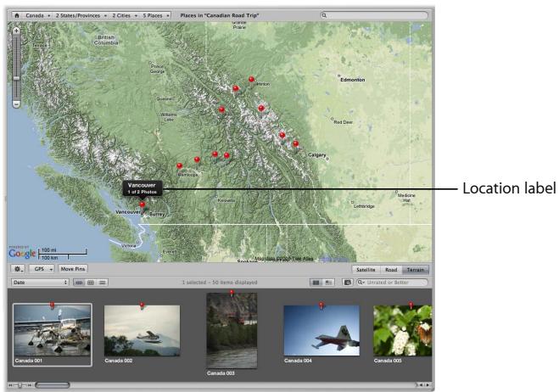
Task: Open the 2 Cities pop-up menu
Action: 124,15
